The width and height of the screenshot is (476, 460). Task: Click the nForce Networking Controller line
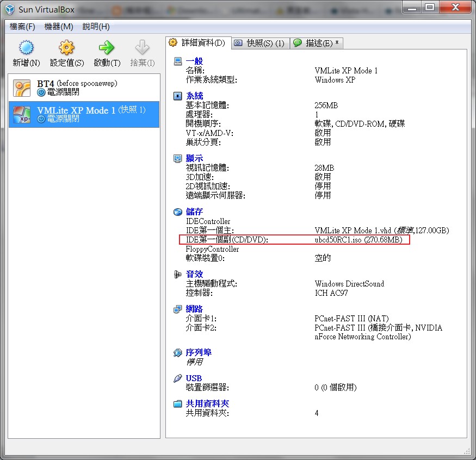click(x=363, y=337)
